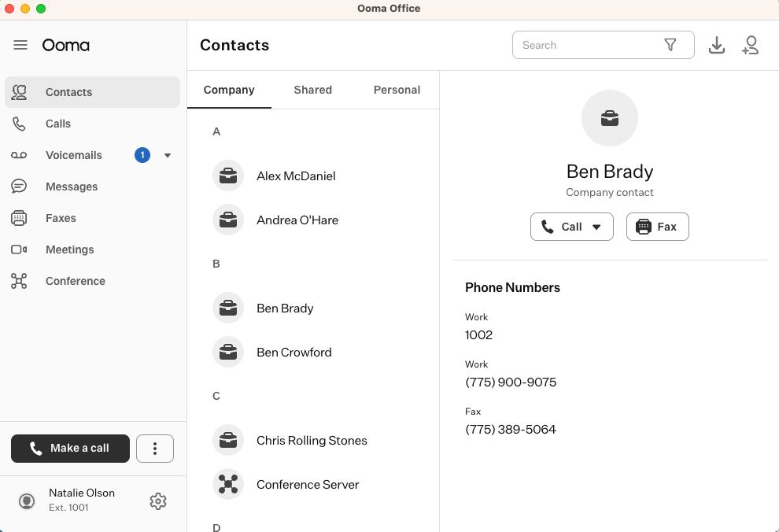The width and height of the screenshot is (779, 532).
Task: Click the Fax button for Ben Brady
Action: coord(657,227)
